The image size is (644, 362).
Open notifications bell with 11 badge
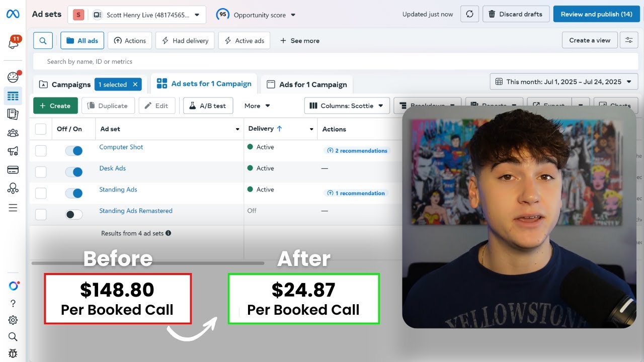pyautogui.click(x=13, y=43)
